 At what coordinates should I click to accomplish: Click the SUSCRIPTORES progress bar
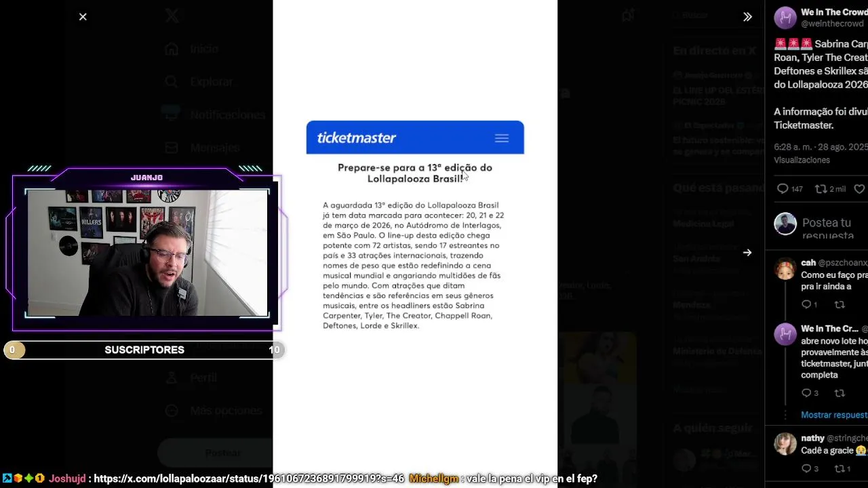(143, 350)
